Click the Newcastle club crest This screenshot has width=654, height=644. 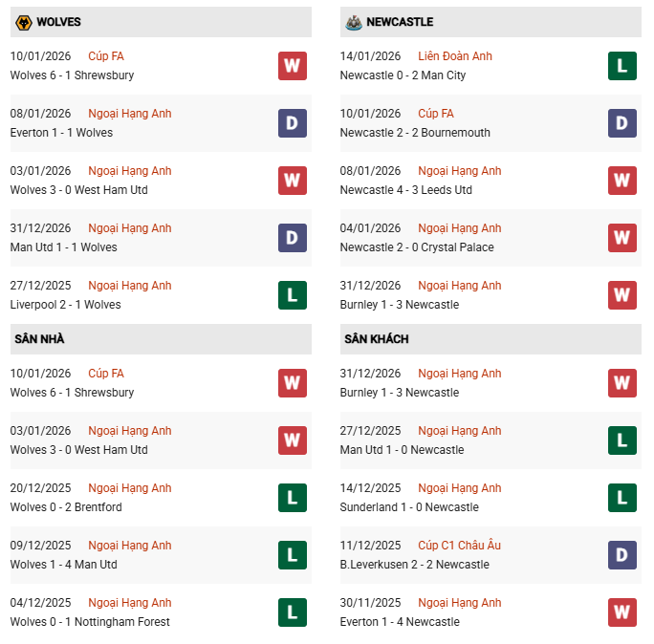pos(352,21)
